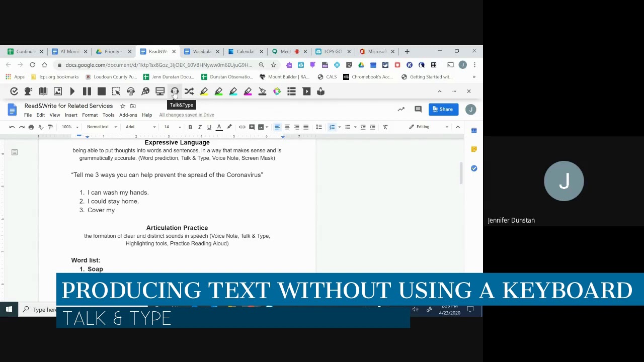Open the picture dictionary tool
The image size is (644, 362).
[58, 92]
